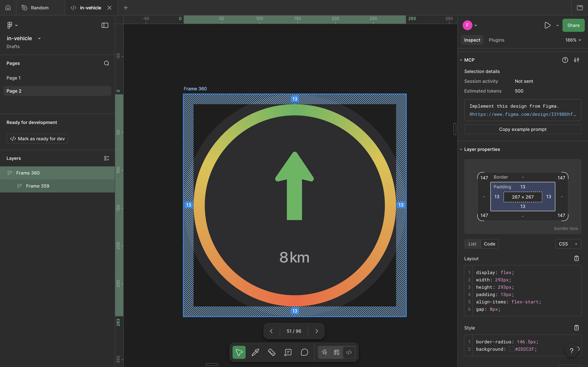
Task: Open the CSS language dropdown
Action: (x=568, y=244)
